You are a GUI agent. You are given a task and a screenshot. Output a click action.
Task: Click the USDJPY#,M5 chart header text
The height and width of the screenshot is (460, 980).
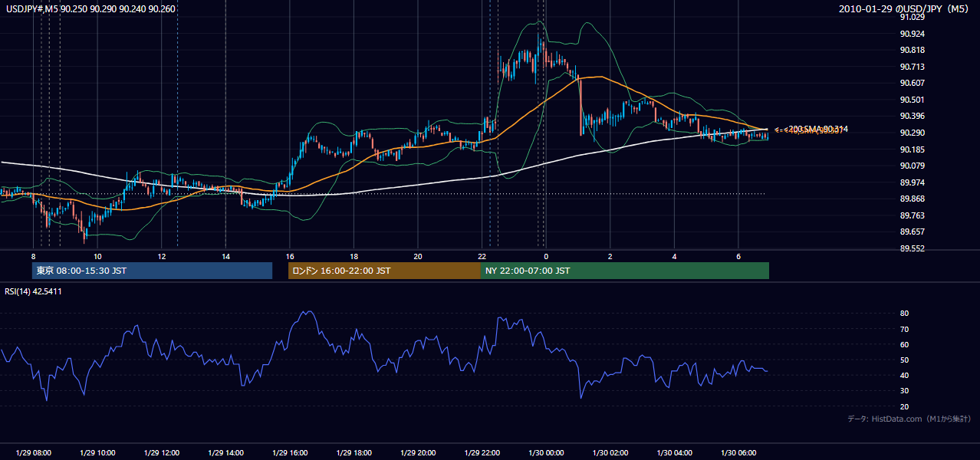[x=90, y=8]
